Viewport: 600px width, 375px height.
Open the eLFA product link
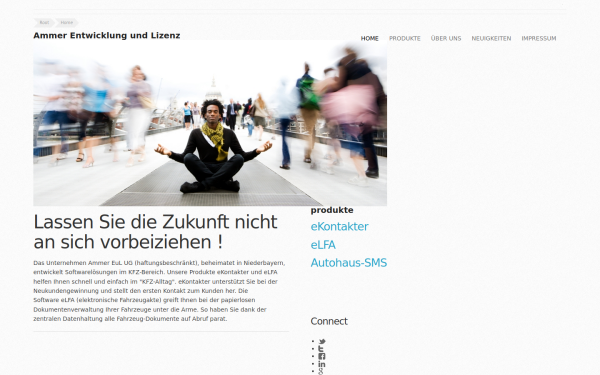tap(323, 245)
